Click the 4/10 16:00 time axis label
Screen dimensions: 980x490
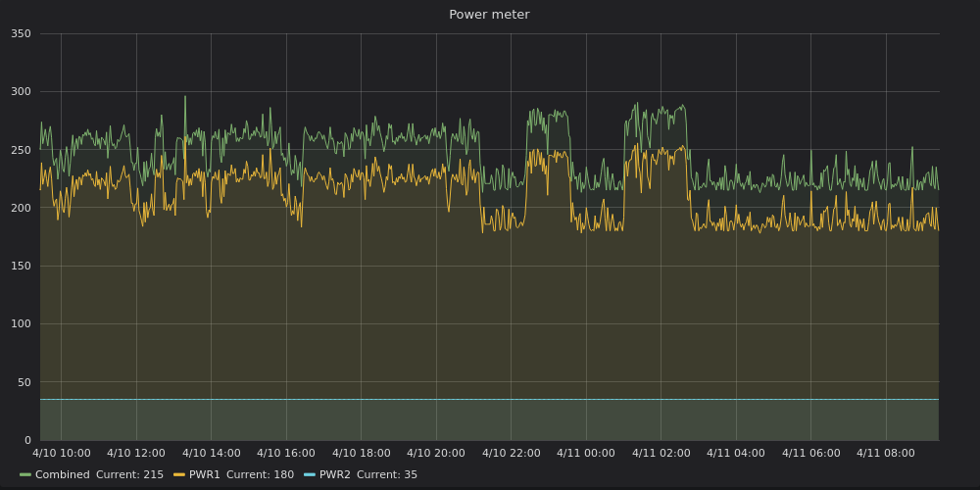point(286,453)
